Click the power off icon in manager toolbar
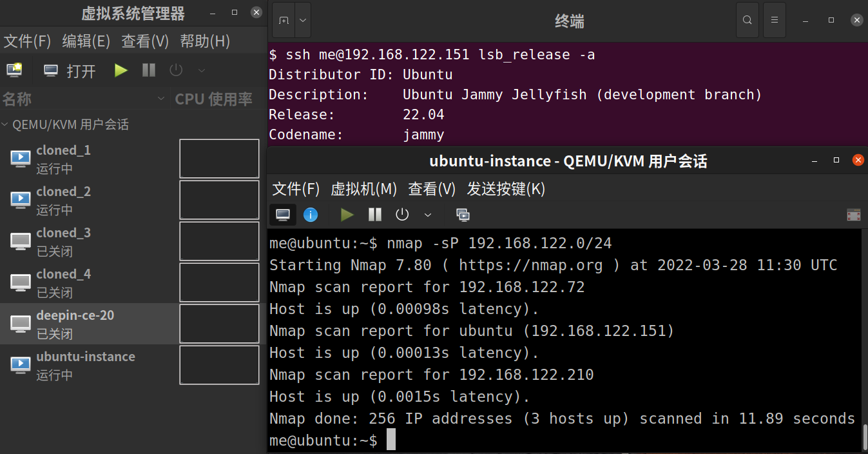This screenshot has width=868, height=454. click(175, 70)
